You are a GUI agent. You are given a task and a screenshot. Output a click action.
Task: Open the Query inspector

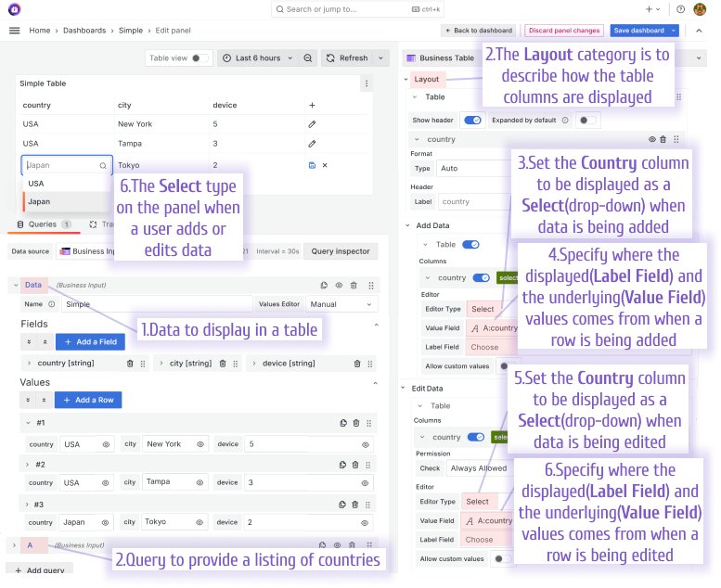[341, 251]
